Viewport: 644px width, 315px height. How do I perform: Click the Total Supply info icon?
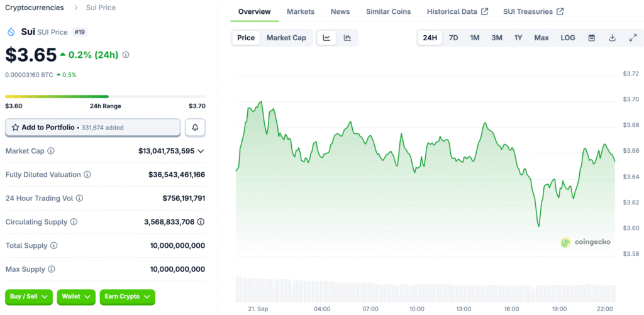(x=54, y=246)
